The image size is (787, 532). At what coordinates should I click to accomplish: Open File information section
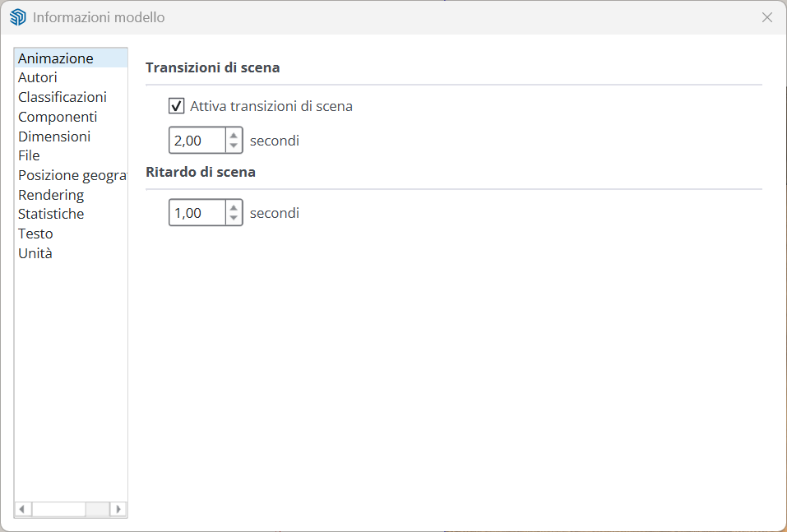[29, 155]
